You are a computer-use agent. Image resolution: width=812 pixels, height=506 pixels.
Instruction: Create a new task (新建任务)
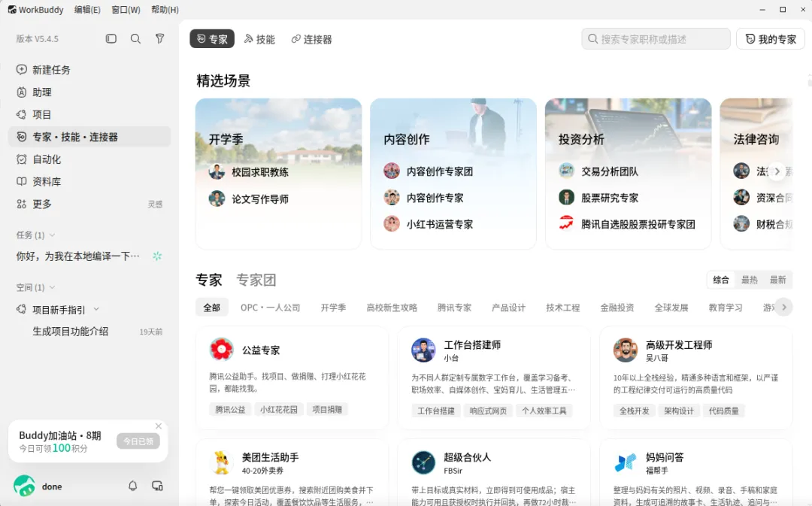[x=89, y=70]
